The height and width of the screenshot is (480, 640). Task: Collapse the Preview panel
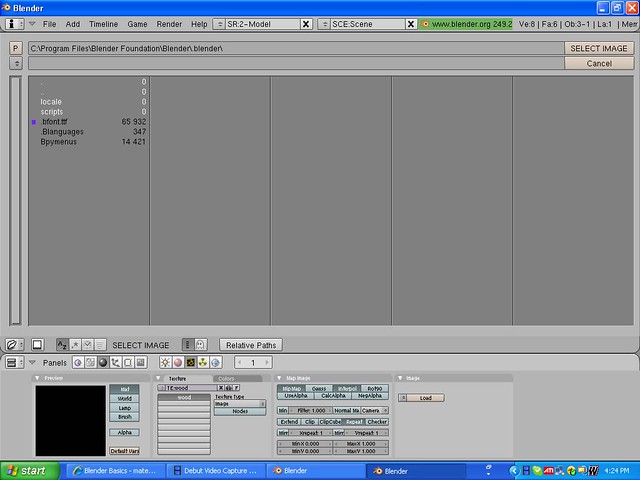click(x=37, y=378)
